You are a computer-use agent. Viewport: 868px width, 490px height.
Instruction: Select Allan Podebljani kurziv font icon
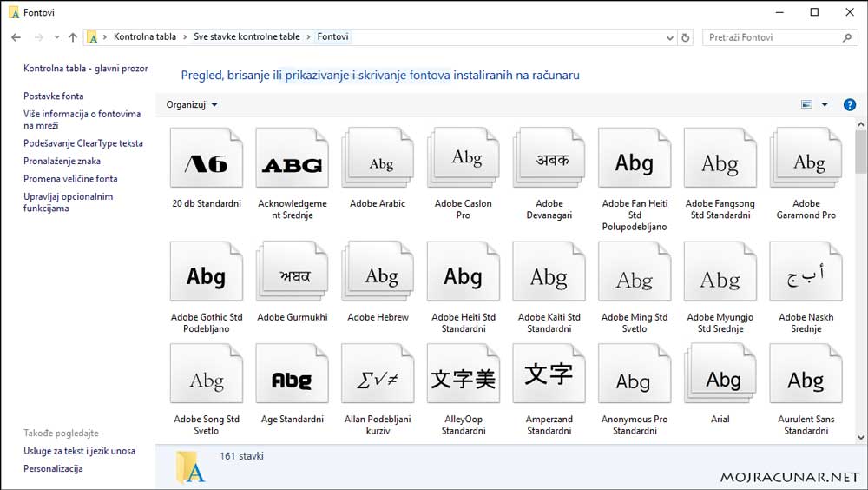378,374
